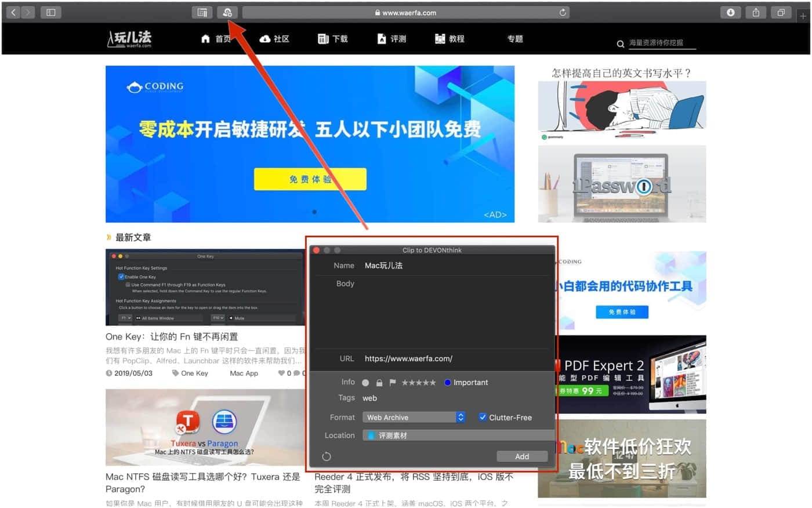Click the Add button in the clipper
Image resolution: width=812 pixels, height=508 pixels.
(x=522, y=456)
